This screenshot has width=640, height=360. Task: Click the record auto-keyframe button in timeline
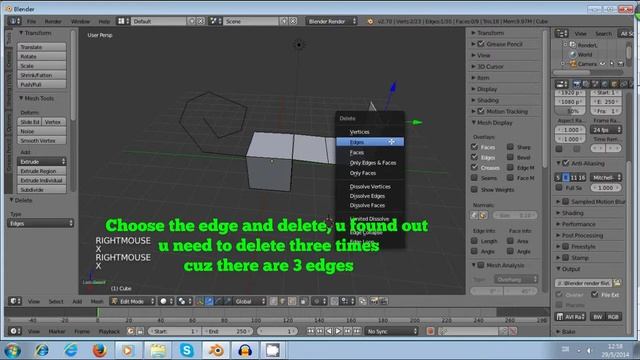click(430, 331)
